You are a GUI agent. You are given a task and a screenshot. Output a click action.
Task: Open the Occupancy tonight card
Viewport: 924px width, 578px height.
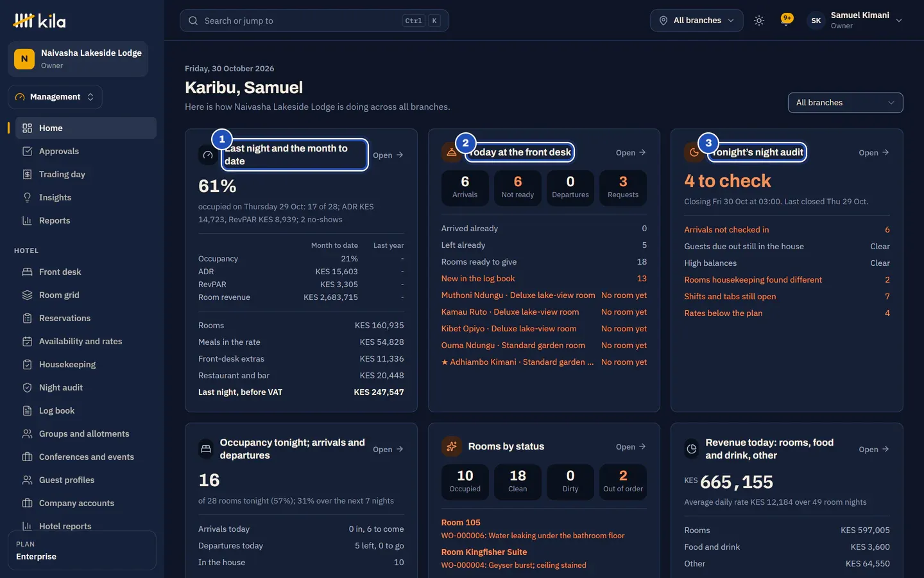pos(388,449)
